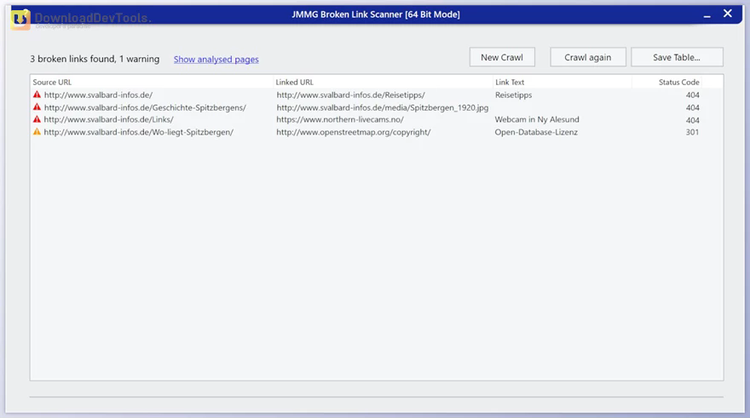Click the Webcam in Ny Alesund link text
The width and height of the screenshot is (750, 418).
[537, 120]
